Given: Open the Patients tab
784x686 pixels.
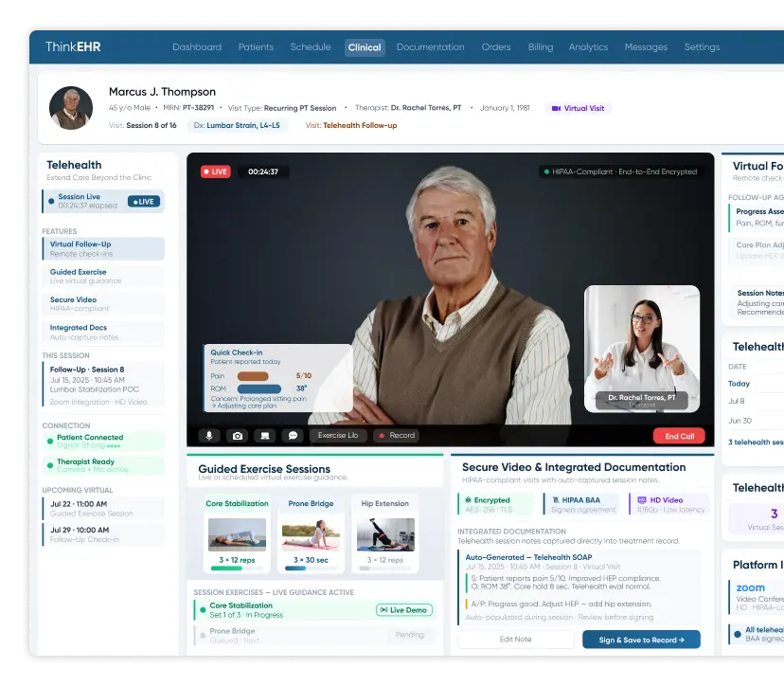Looking at the screenshot, I should (256, 47).
